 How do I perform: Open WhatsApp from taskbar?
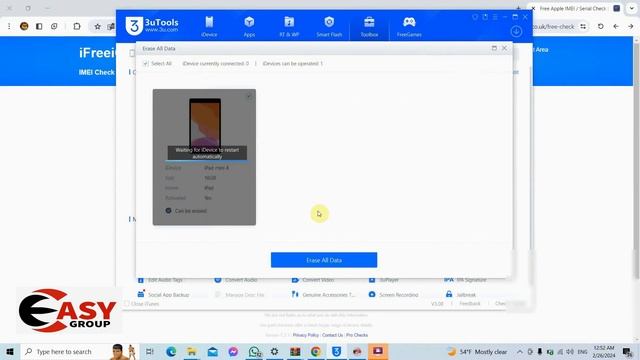click(254, 351)
